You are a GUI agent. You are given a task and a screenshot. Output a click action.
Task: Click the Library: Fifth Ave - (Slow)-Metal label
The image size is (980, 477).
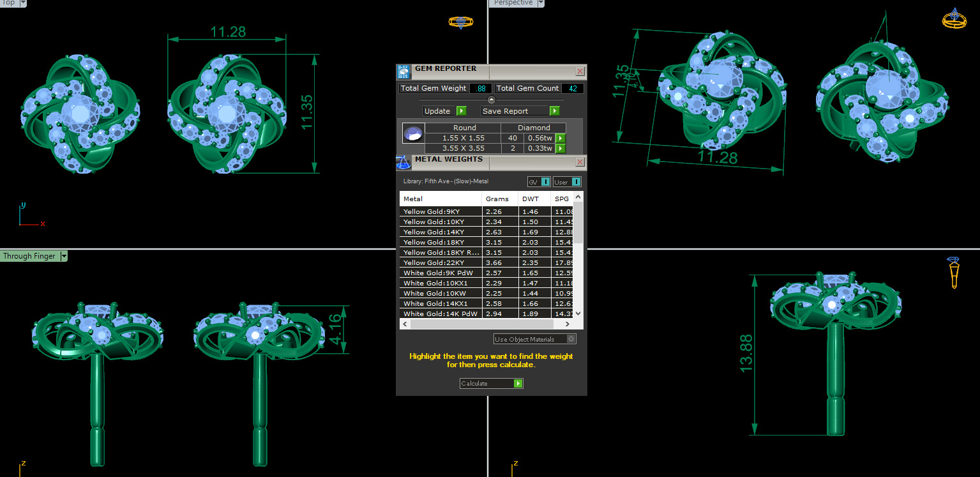point(446,181)
